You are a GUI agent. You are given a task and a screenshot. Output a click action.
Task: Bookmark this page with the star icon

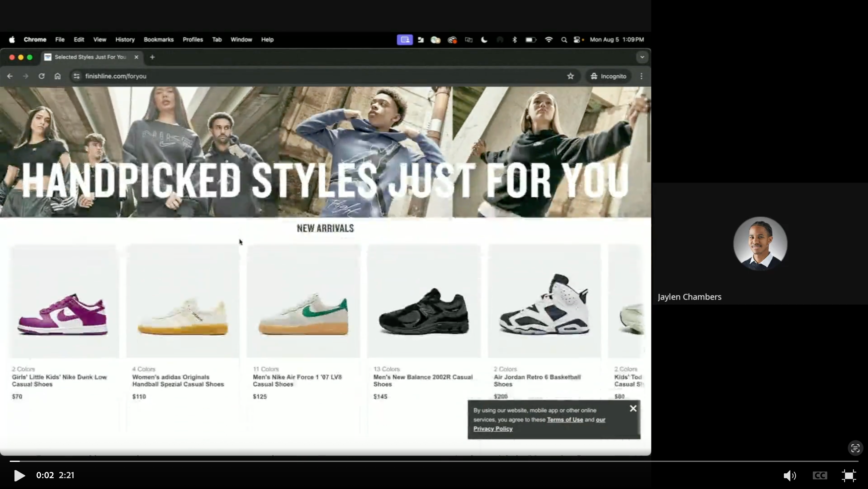570,76
